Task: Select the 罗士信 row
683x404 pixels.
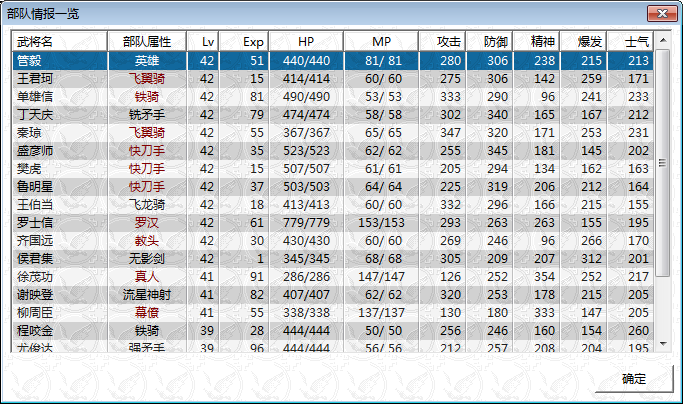Action: pos(333,223)
